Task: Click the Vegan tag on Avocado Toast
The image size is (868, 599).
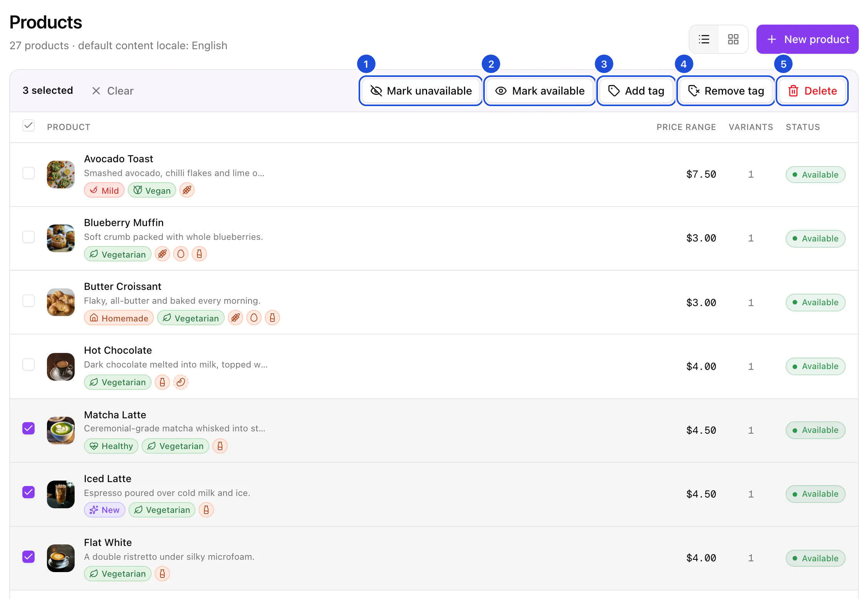Action: click(152, 190)
